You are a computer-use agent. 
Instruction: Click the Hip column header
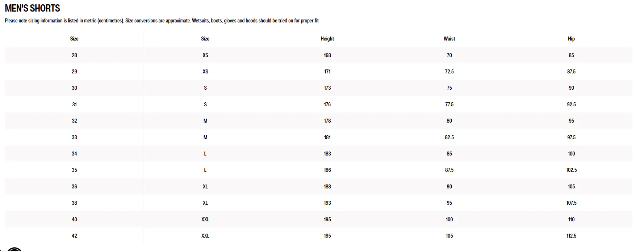(571, 39)
